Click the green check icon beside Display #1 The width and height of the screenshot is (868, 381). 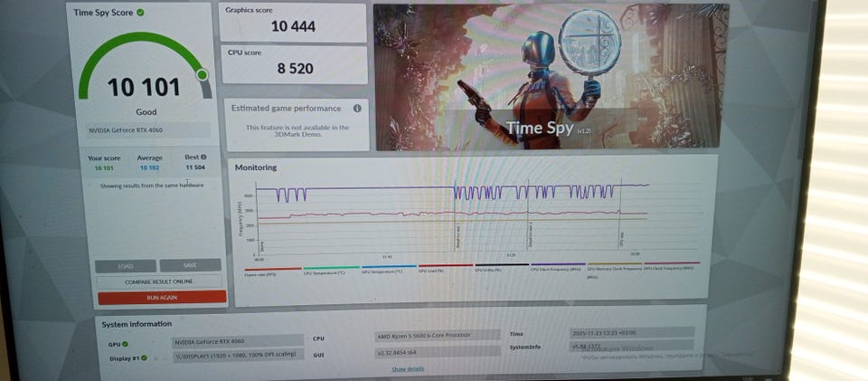coord(145,358)
